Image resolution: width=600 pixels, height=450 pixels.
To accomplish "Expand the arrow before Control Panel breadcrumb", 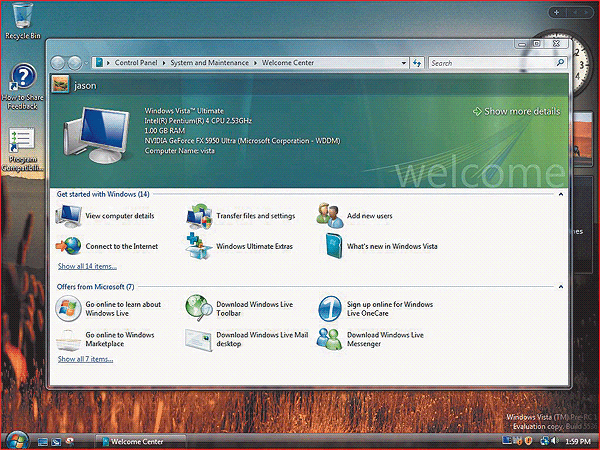I will coord(108,63).
